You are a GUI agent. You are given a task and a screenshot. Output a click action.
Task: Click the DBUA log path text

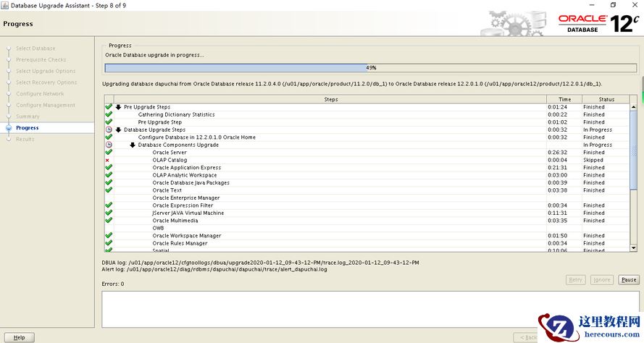260,263
